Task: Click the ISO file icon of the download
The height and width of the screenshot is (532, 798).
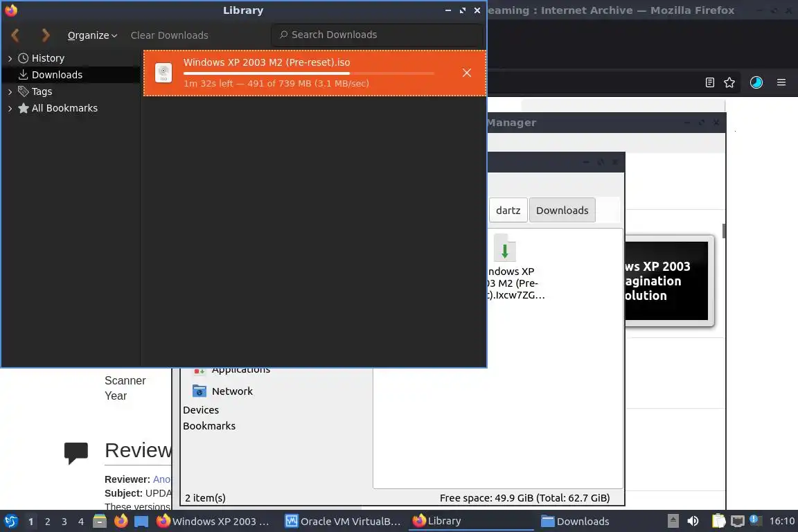Action: 163,73
